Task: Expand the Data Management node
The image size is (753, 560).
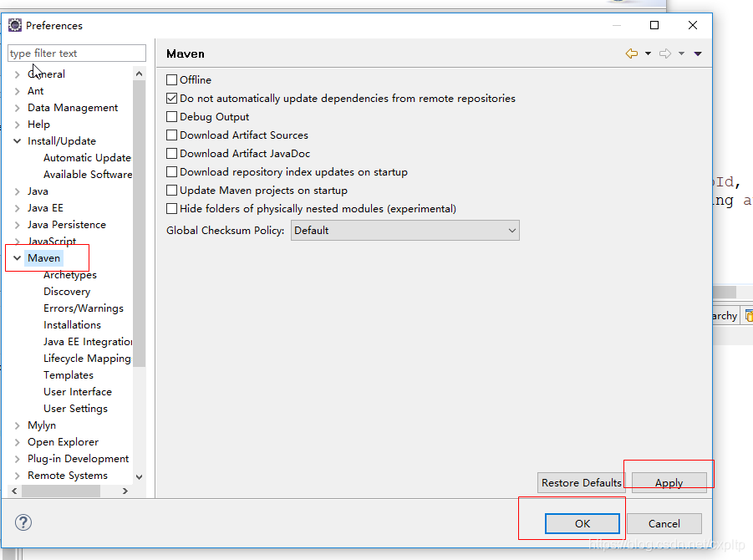Action: coord(18,108)
